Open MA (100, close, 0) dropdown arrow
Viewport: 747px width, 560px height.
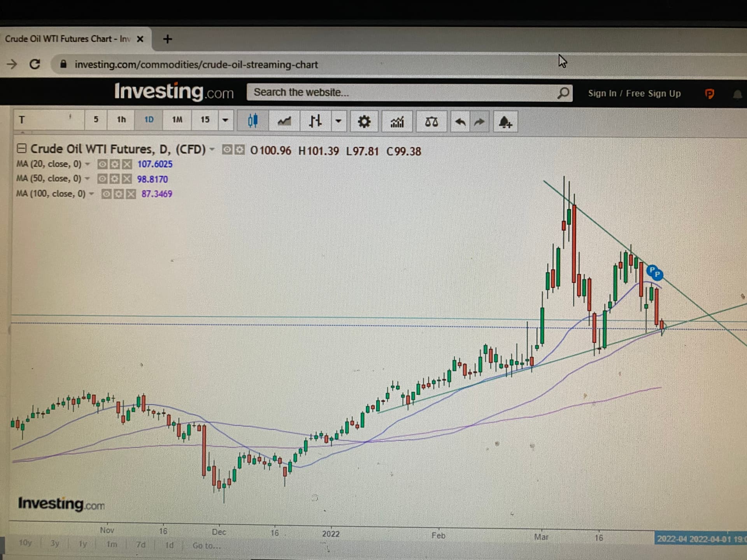[91, 194]
